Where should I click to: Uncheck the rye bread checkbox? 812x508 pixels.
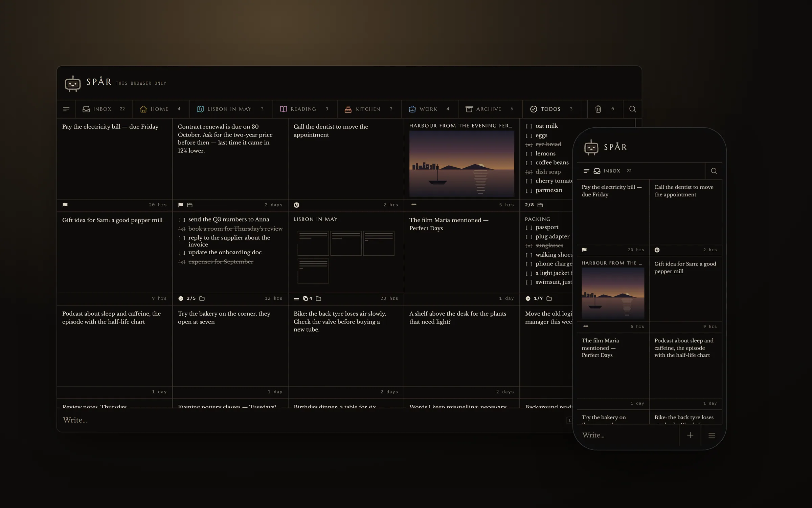(x=529, y=145)
